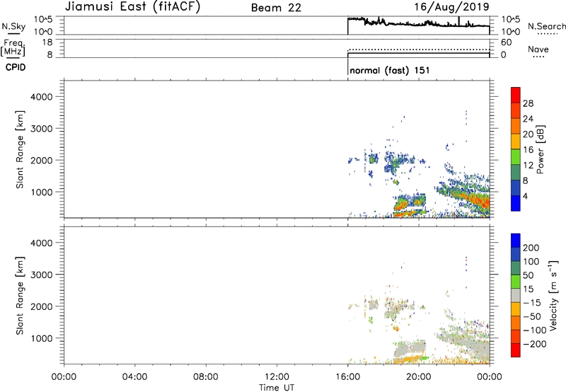Viewport: 566px width, 392px height.
Task: Click the '04:00' time tick label
Action: (x=134, y=377)
